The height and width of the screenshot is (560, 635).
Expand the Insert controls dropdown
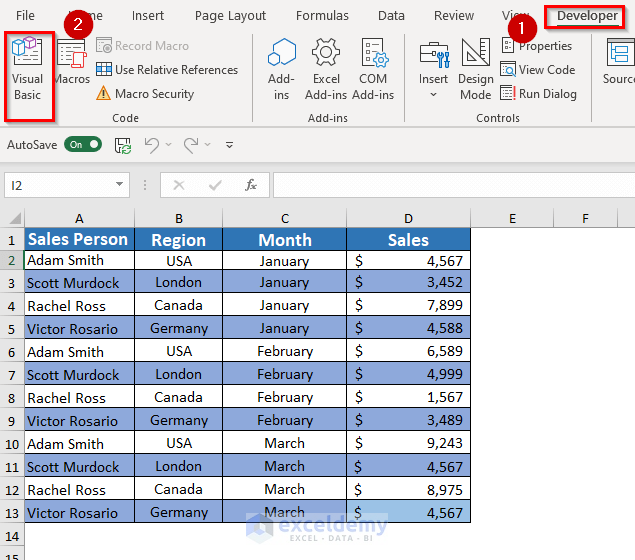coord(433,95)
